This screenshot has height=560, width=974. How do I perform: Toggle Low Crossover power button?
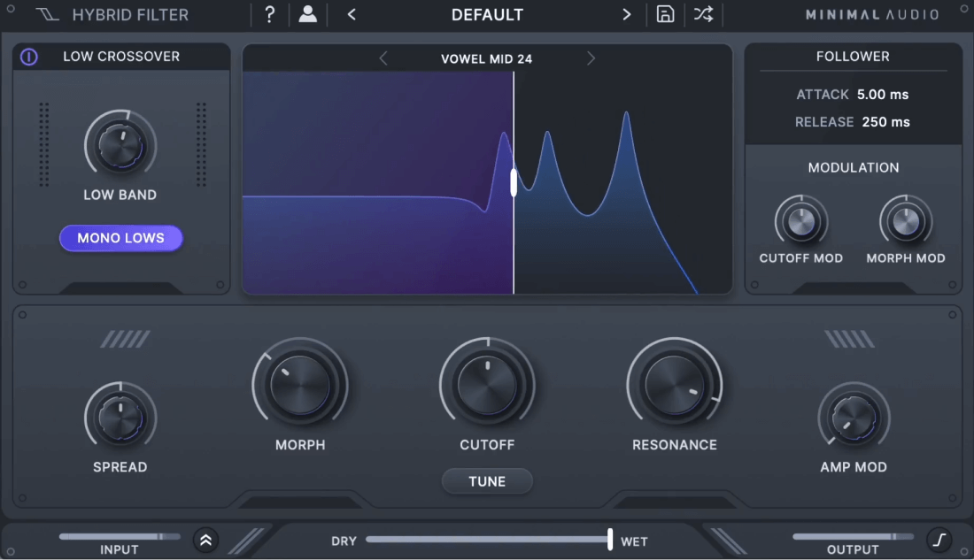click(28, 57)
